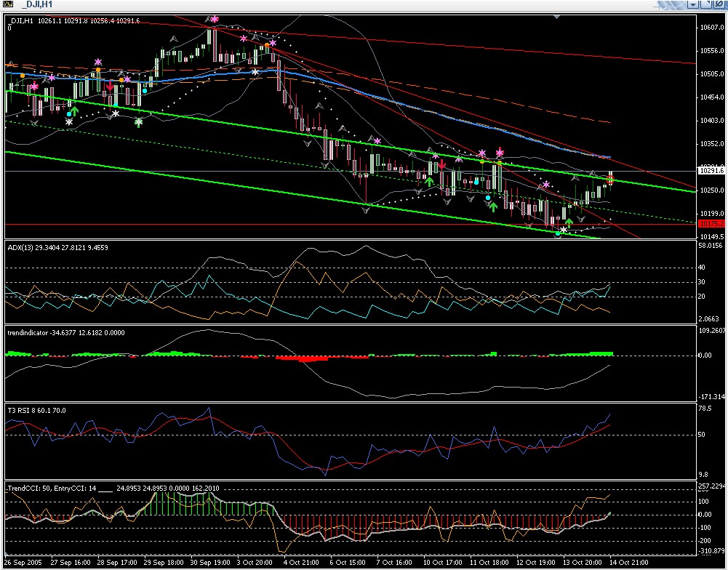Click the 10199.0 price axis value

click(712, 214)
